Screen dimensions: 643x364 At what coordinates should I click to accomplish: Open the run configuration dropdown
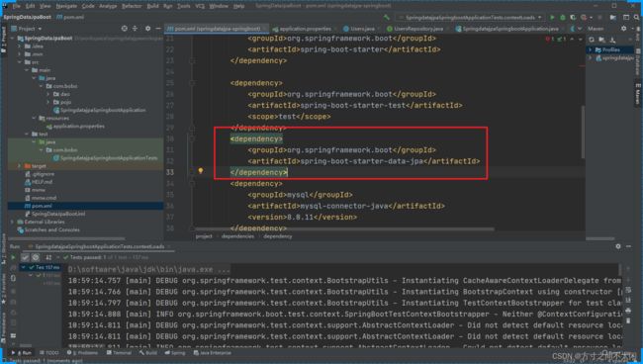click(470, 17)
